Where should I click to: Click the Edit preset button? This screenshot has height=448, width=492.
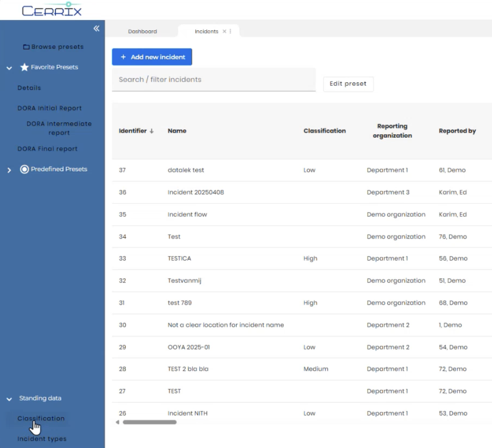348,84
